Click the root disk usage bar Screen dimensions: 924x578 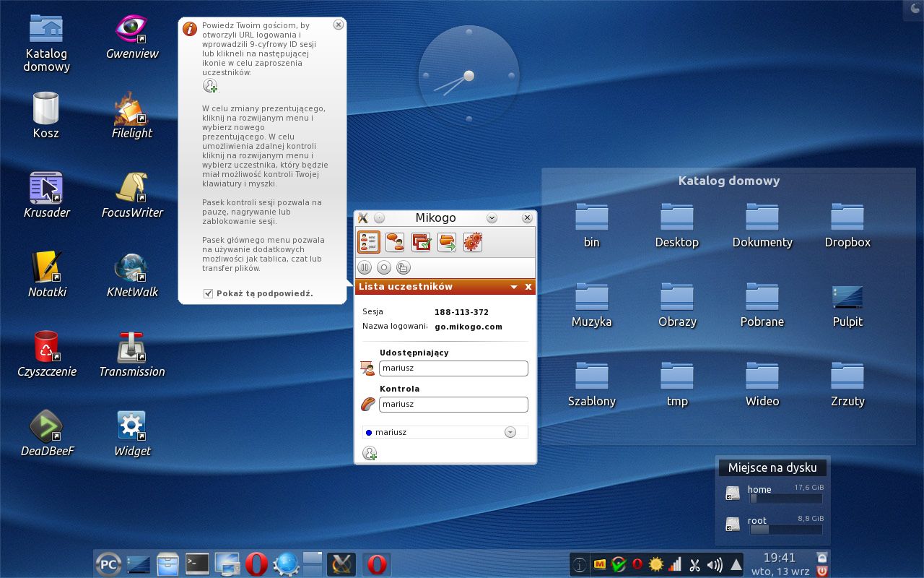(785, 530)
